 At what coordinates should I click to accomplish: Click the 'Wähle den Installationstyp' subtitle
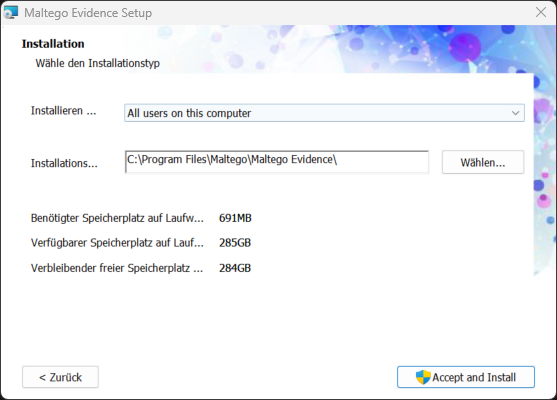98,63
